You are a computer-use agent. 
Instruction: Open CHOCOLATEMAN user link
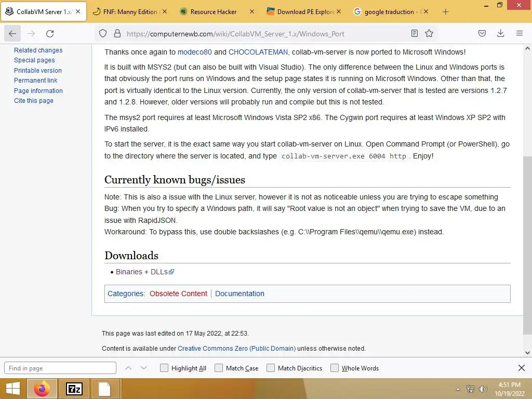click(258, 52)
